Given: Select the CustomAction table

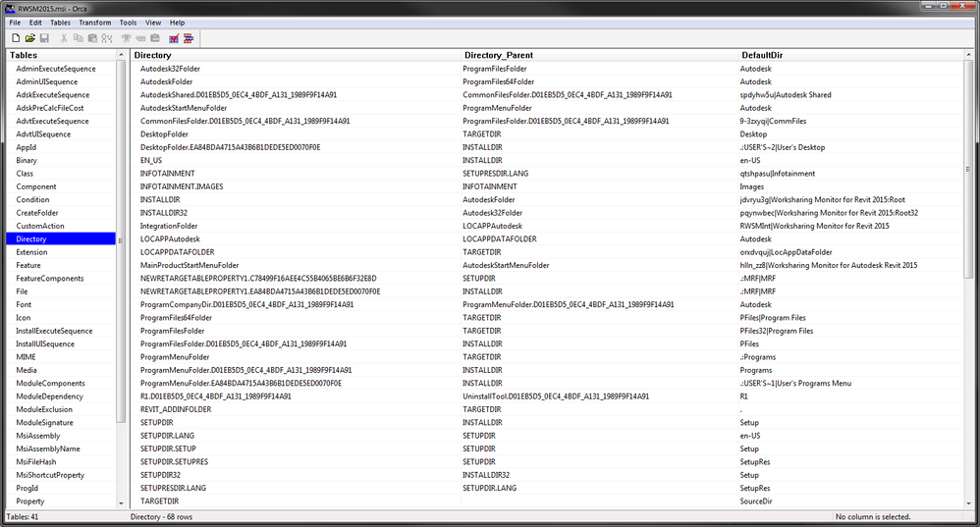Looking at the screenshot, I should [x=40, y=226].
